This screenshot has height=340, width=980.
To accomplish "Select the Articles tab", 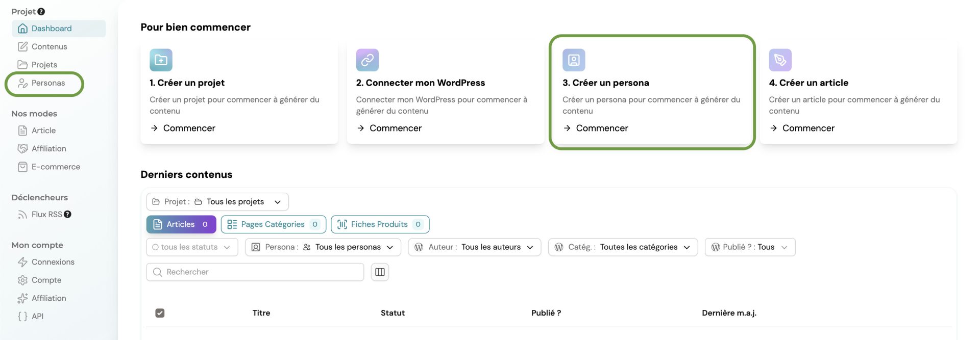I will (x=181, y=224).
